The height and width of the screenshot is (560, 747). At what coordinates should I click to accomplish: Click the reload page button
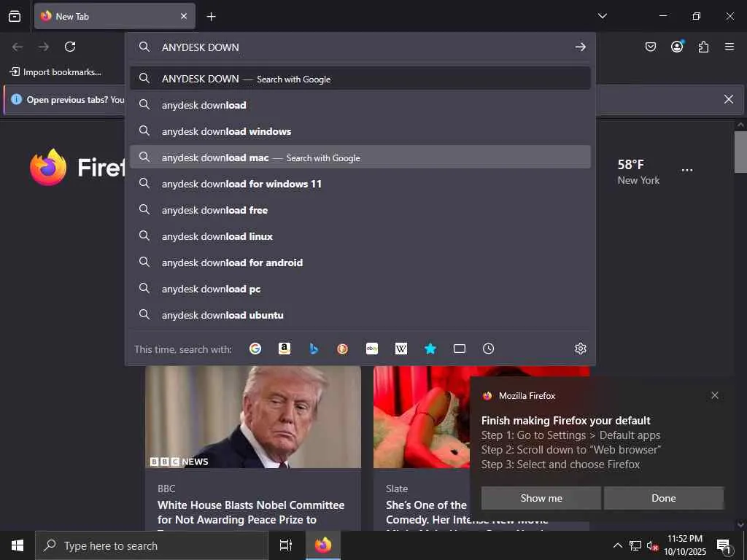70,47
